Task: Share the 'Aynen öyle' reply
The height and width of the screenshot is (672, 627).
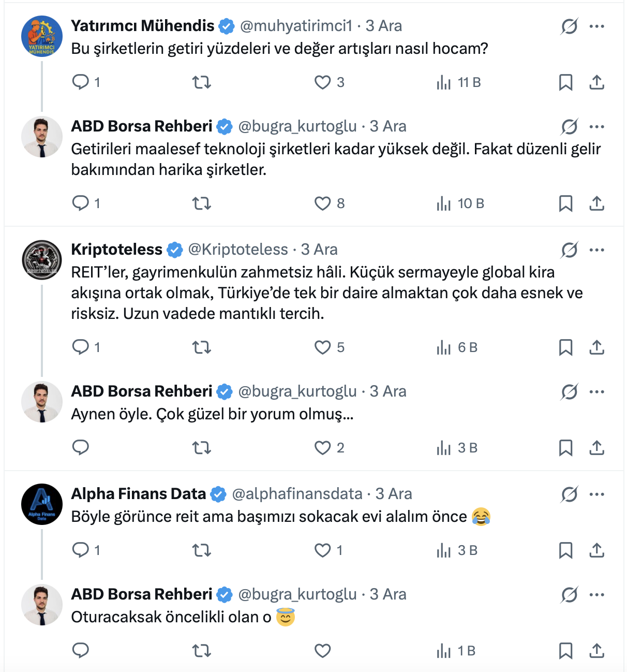Action: point(596,447)
